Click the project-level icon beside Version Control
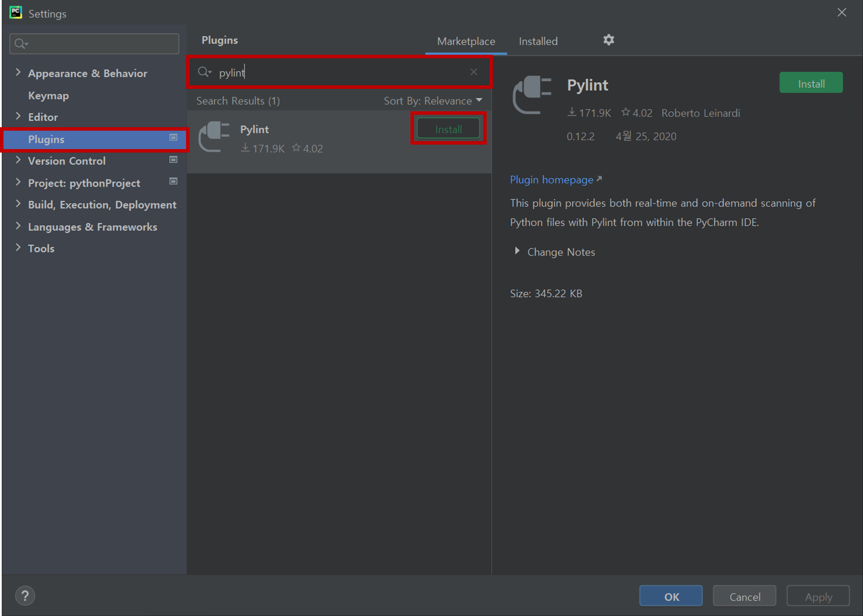The image size is (863, 616). [173, 160]
